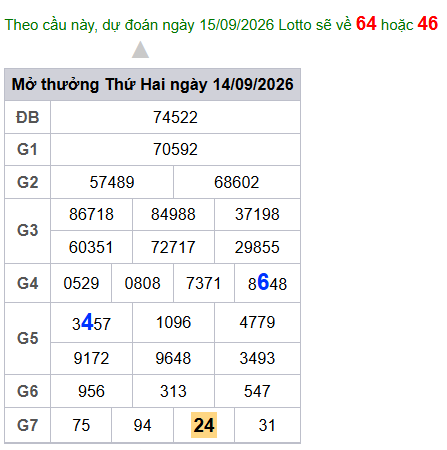Click the G7 number 31
This screenshot has height=450, width=447.
[x=267, y=425]
